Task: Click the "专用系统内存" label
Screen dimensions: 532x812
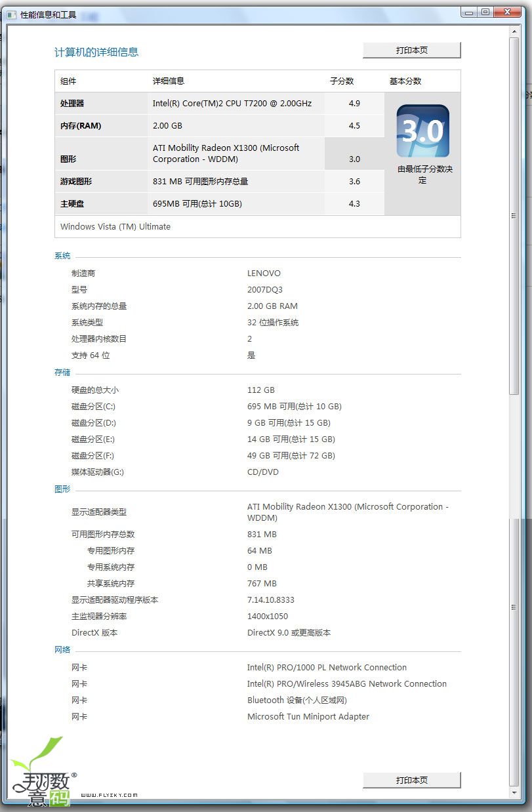Action: (111, 567)
